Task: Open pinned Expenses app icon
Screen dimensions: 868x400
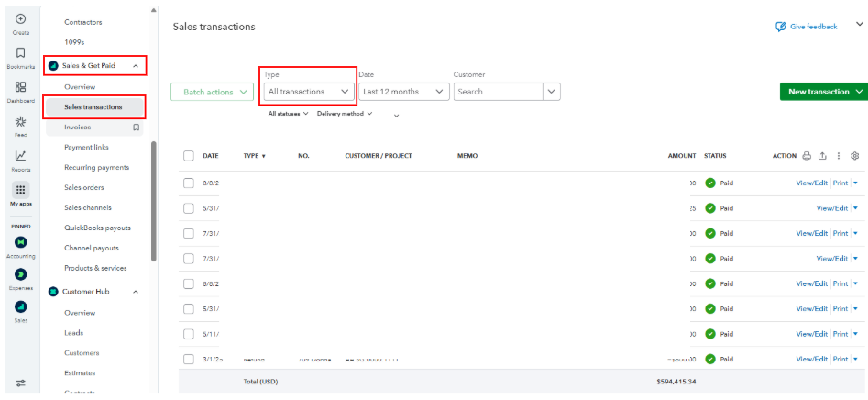Action: [x=20, y=274]
